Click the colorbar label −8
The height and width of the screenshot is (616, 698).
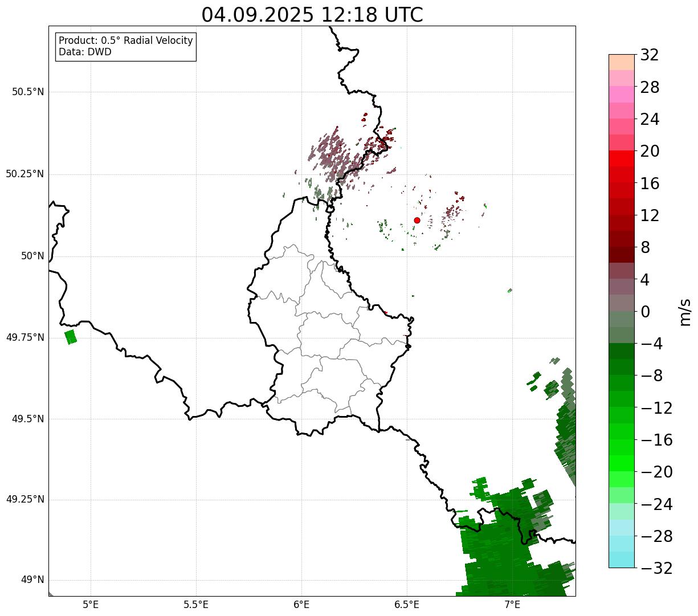(651, 376)
